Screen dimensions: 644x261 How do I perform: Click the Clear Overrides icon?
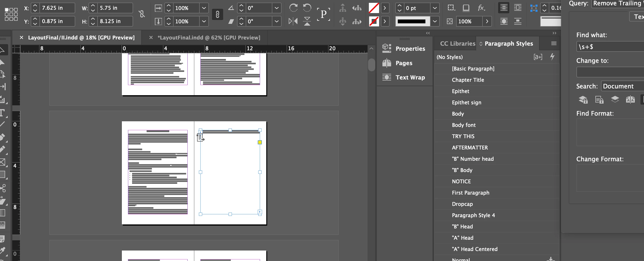tap(538, 57)
